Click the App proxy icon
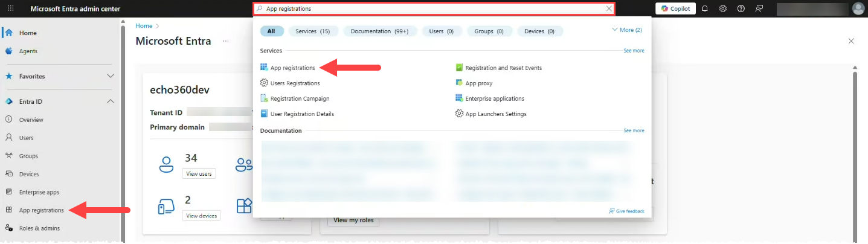Viewport: 868px width, 244px height. [x=459, y=83]
